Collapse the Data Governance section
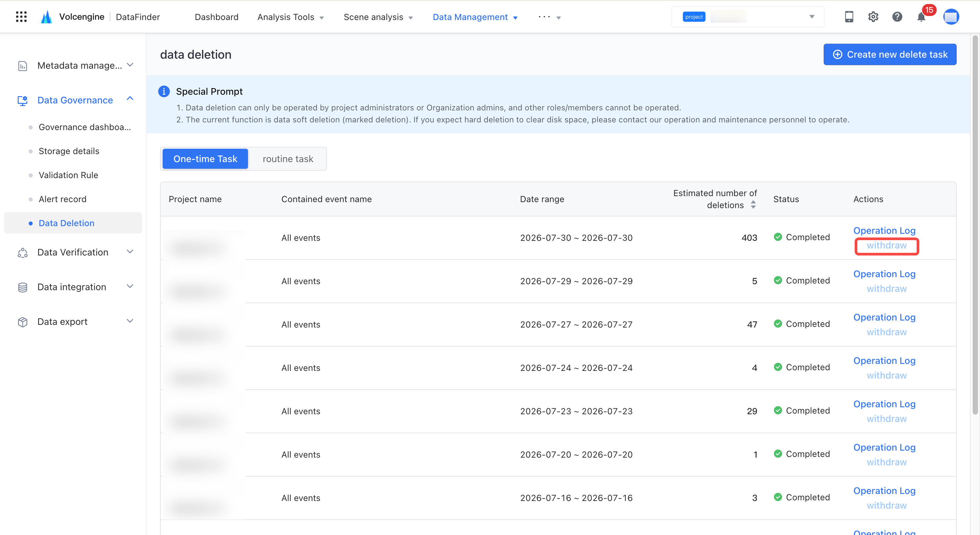Viewport: 980px width, 535px height. point(130,99)
